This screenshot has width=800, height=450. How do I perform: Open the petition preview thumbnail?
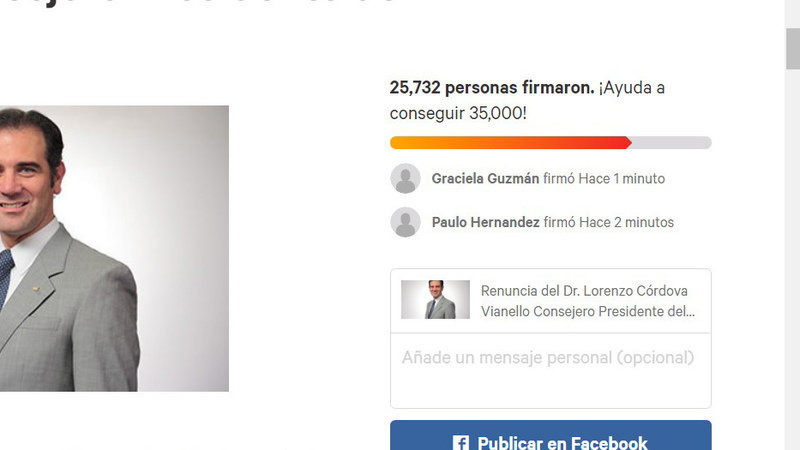pos(435,299)
